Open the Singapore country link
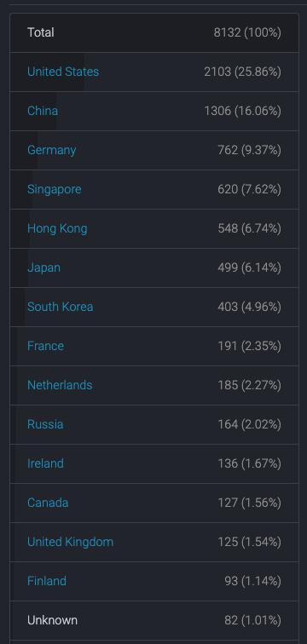Image resolution: width=307 pixels, height=644 pixels. (x=55, y=190)
